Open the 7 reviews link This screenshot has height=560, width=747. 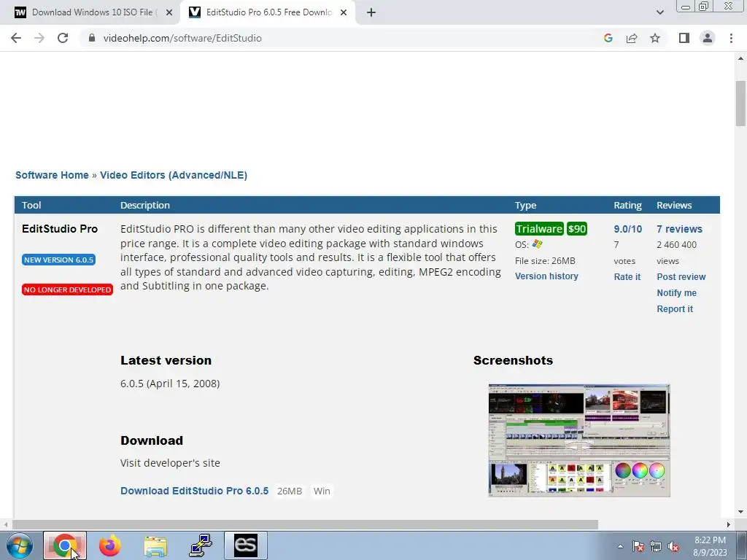pos(679,229)
